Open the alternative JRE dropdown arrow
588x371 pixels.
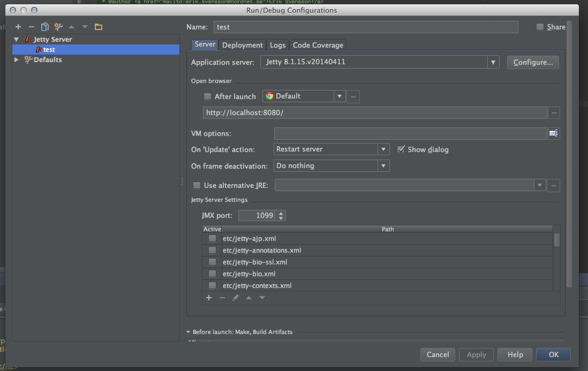(540, 185)
